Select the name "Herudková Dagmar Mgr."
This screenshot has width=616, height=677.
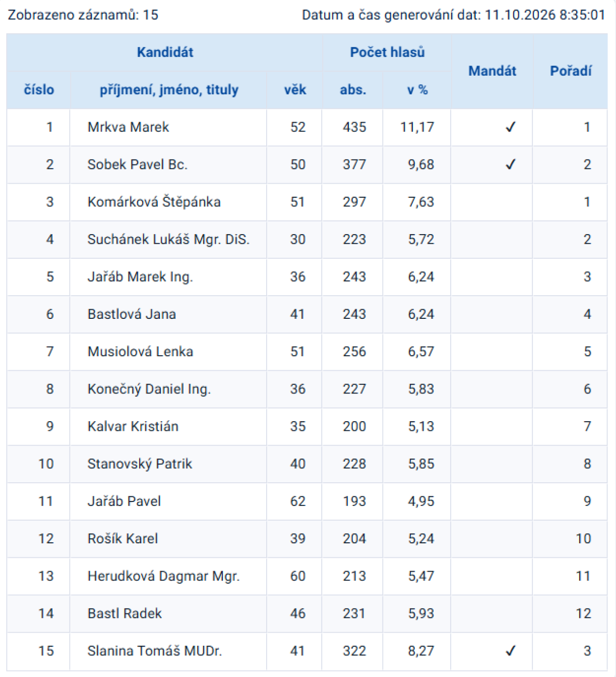[163, 576]
